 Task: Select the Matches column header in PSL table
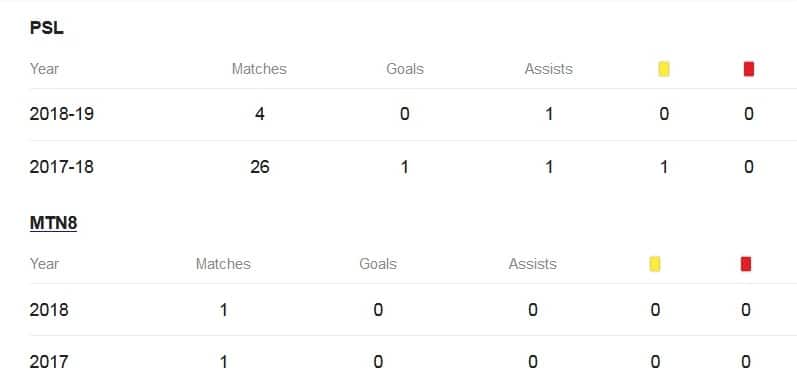(259, 69)
